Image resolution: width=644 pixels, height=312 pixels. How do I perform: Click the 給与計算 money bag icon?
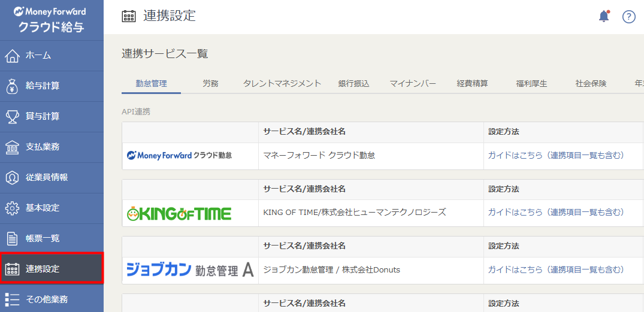tap(13, 86)
